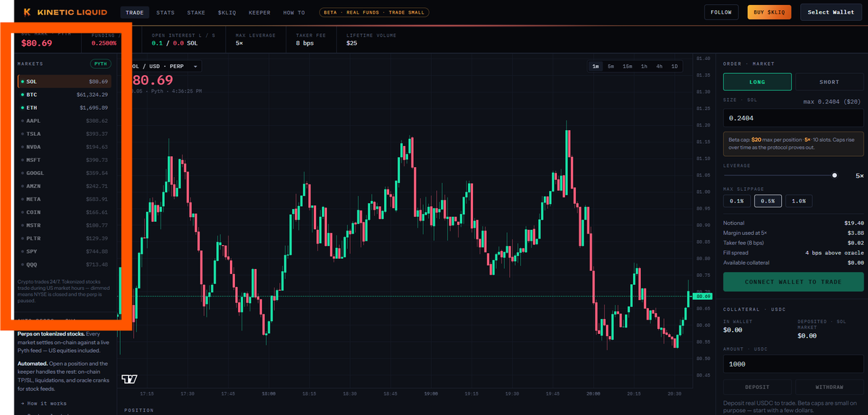868x415 pixels.
Task: Switch chart to 5m timeframe
Action: coord(611,66)
